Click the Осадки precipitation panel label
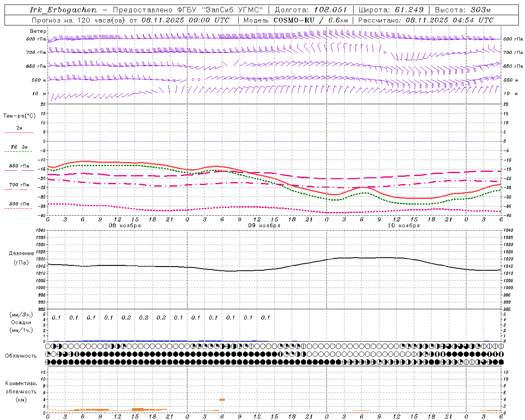 [21, 322]
